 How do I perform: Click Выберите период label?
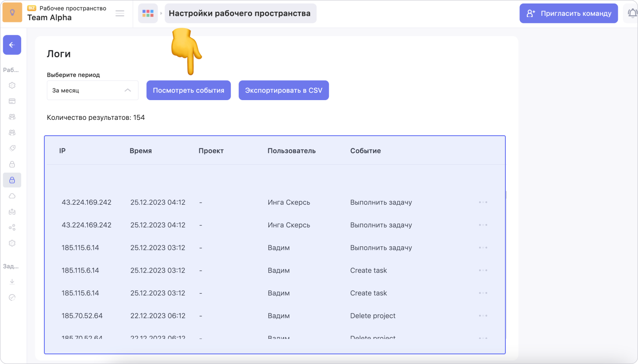tap(73, 75)
